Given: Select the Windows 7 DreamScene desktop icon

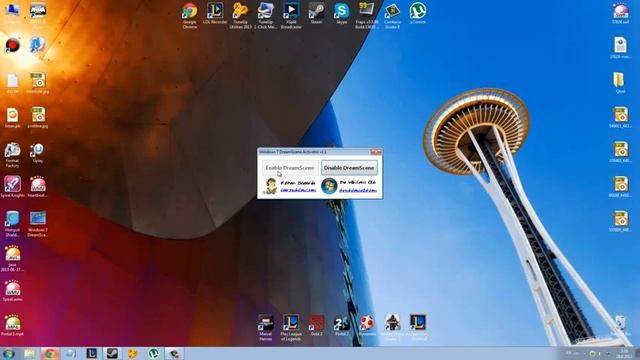Looking at the screenshot, I should [38, 224].
